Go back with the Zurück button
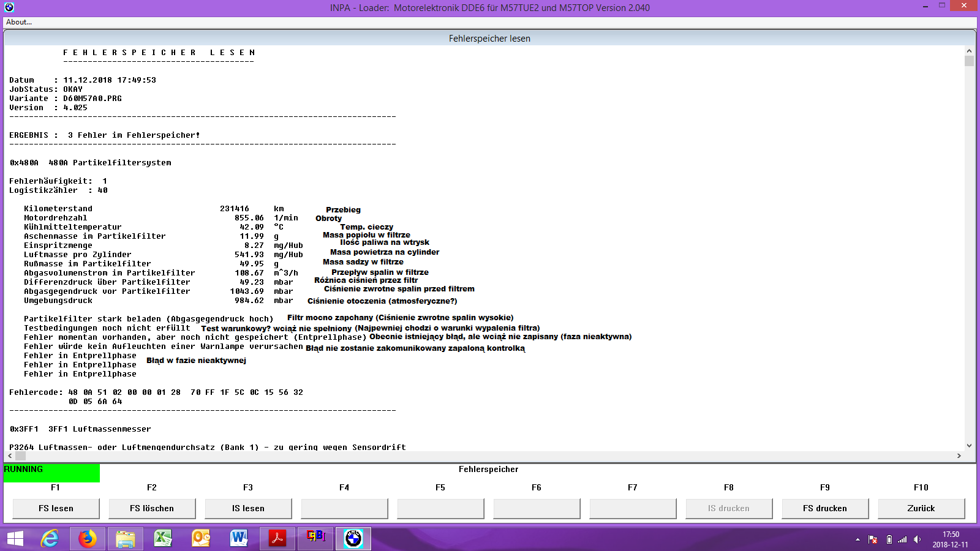980x551 pixels. (921, 508)
